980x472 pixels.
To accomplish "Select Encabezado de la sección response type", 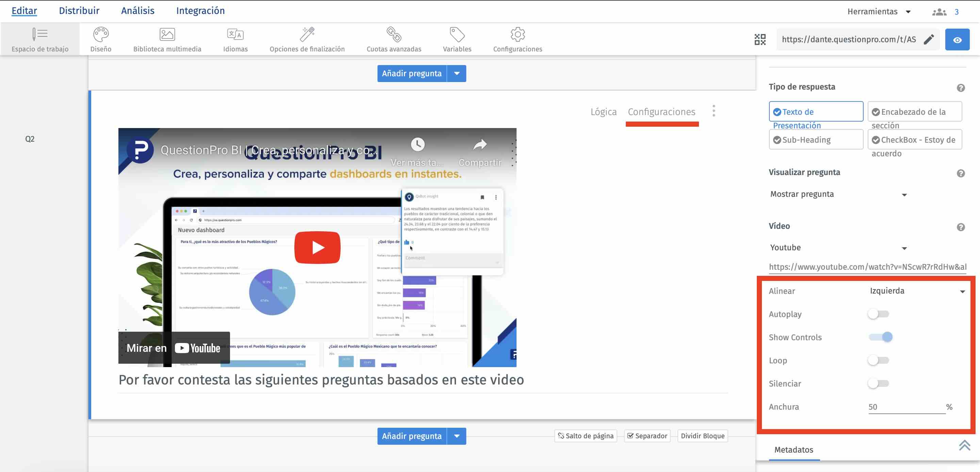I will tap(915, 111).
